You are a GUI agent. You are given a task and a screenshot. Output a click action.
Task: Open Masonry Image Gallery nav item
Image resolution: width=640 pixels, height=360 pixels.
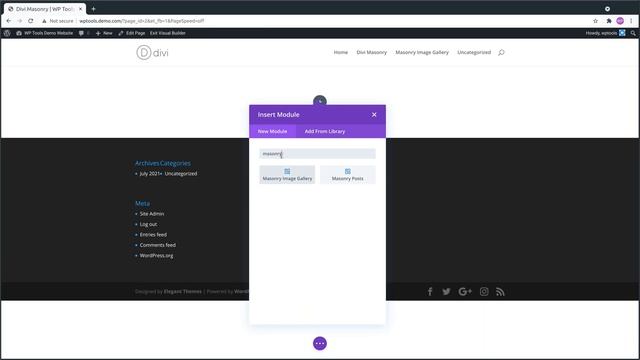[422, 52]
